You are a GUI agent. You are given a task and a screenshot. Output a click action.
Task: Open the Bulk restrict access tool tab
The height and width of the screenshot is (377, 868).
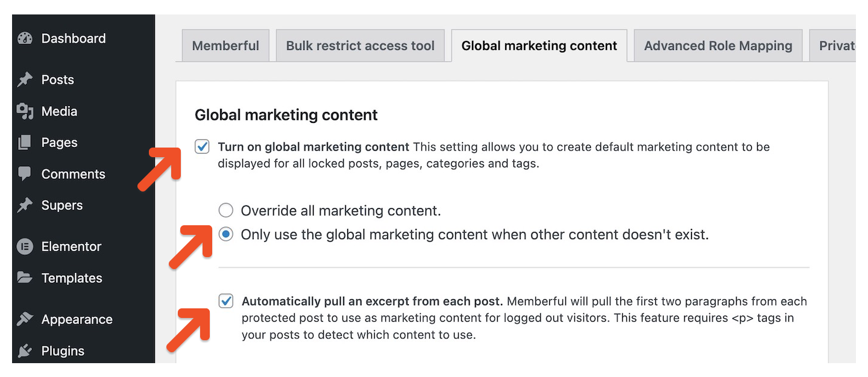pos(360,46)
